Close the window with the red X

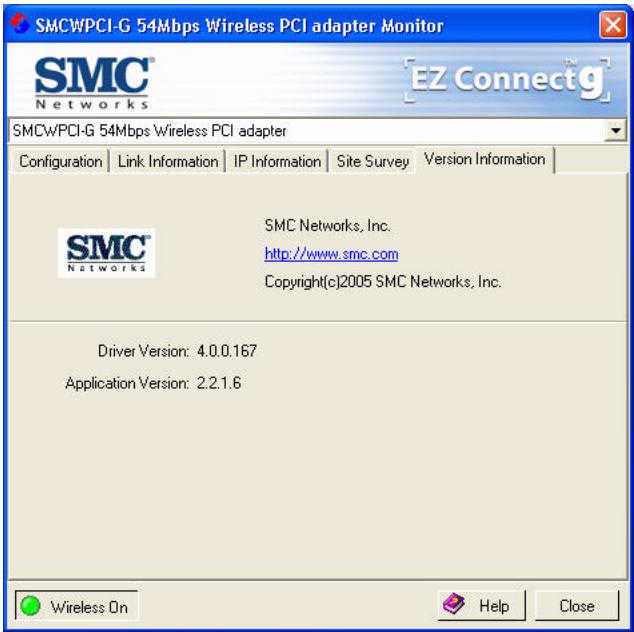[613, 25]
